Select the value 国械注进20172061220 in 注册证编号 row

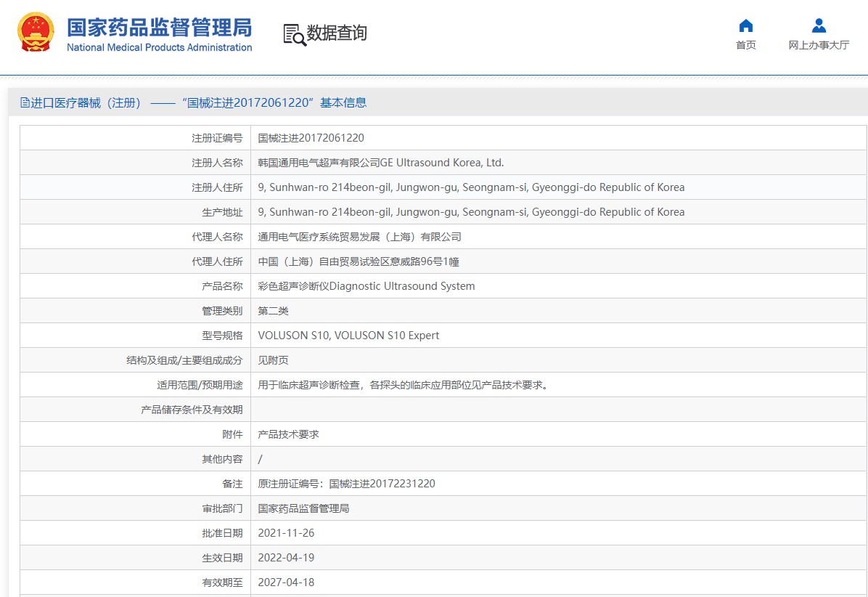coord(311,138)
